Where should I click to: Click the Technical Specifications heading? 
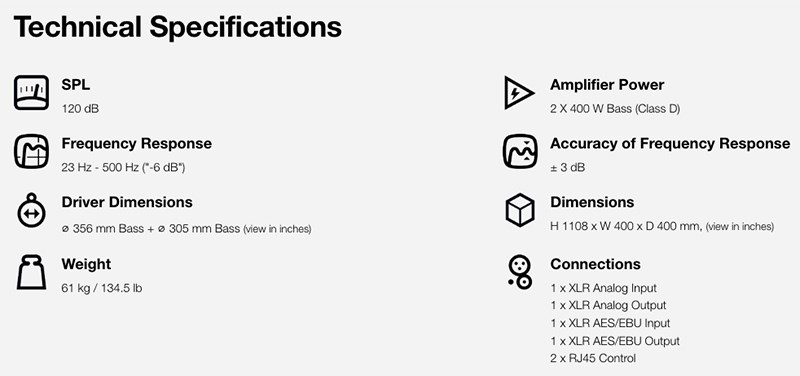(x=178, y=27)
